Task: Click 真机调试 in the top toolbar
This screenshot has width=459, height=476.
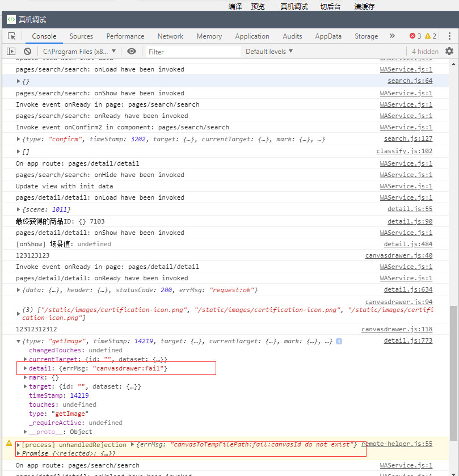Action: pos(294,6)
